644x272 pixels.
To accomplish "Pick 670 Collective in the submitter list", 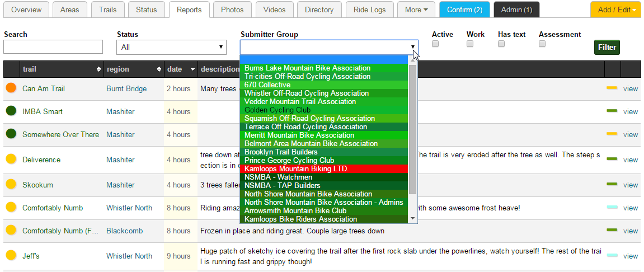I will (324, 85).
